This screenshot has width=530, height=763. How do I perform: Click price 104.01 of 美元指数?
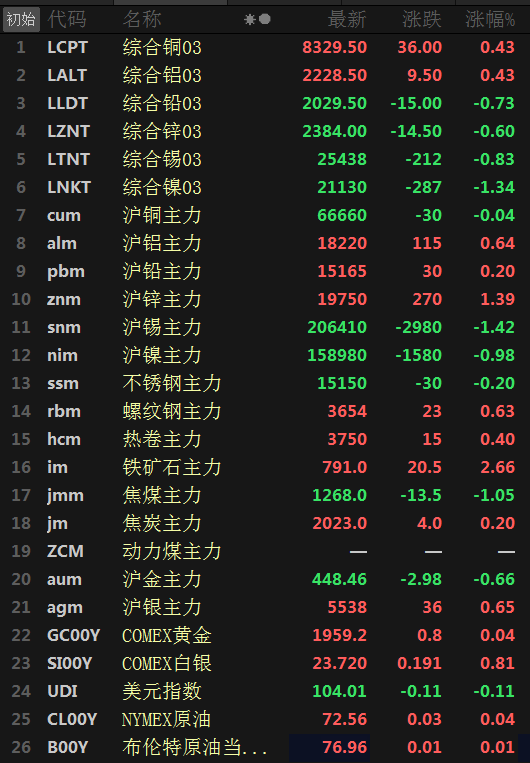click(339, 691)
